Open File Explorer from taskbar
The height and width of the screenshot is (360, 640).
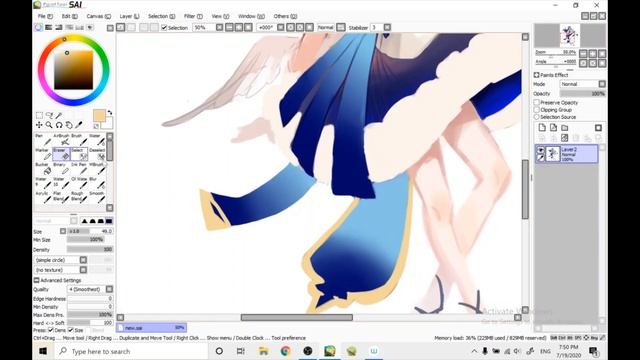pos(264,351)
